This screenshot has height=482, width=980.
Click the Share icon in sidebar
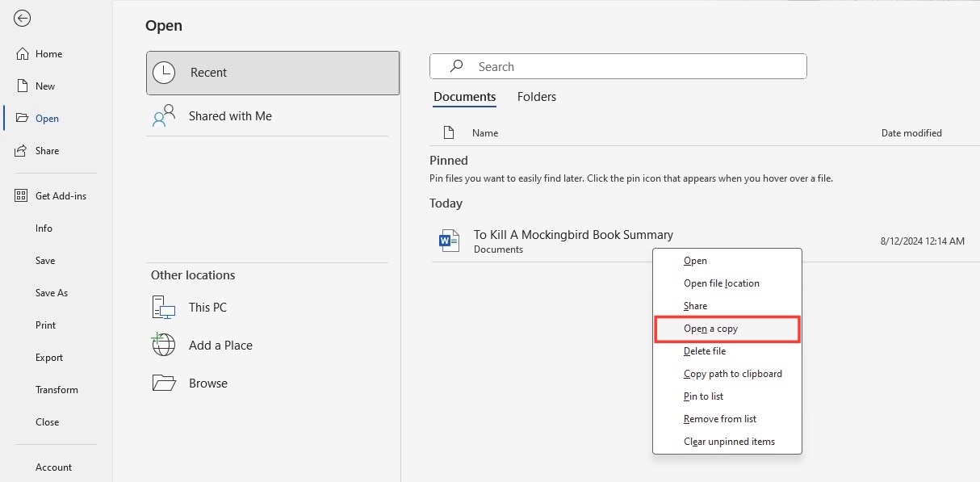(22, 151)
